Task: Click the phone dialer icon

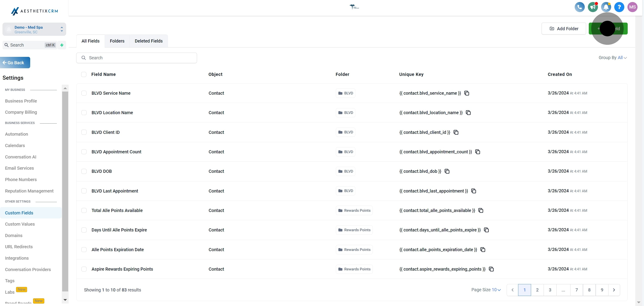Action: tap(580, 7)
